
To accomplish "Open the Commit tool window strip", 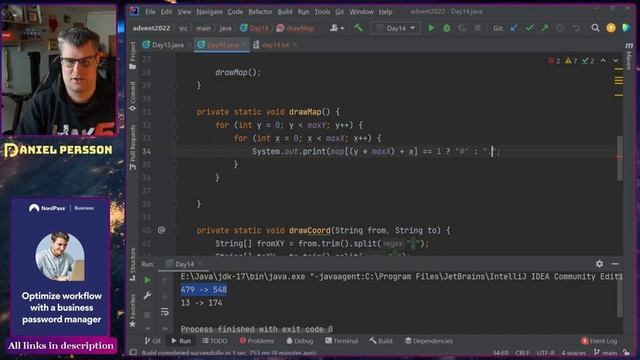I will click(133, 96).
